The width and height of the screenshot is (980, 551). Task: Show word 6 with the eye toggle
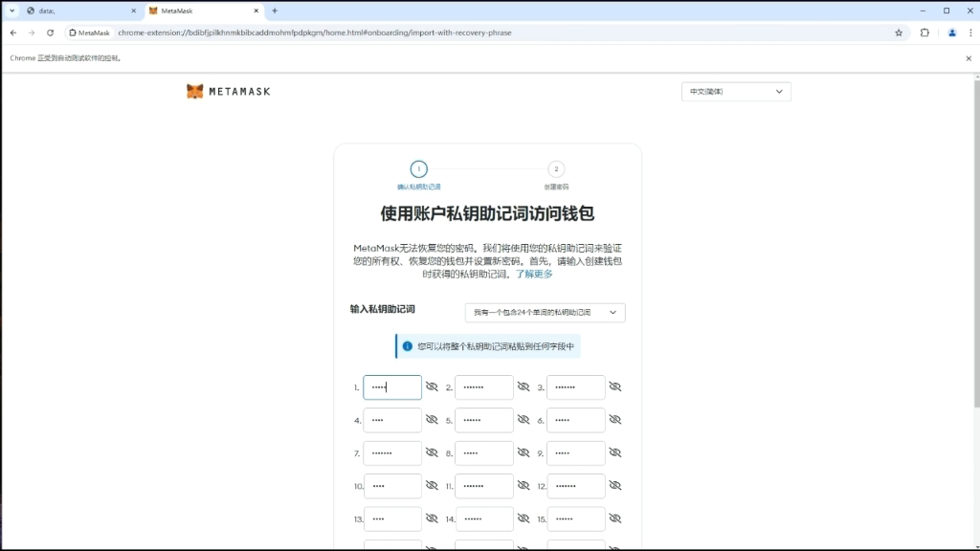615,420
